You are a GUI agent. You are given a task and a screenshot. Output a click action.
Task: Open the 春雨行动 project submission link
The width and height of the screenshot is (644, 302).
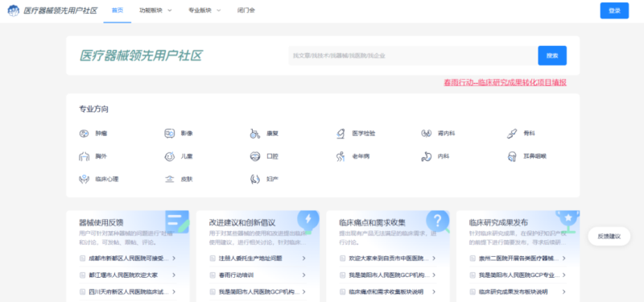506,83
